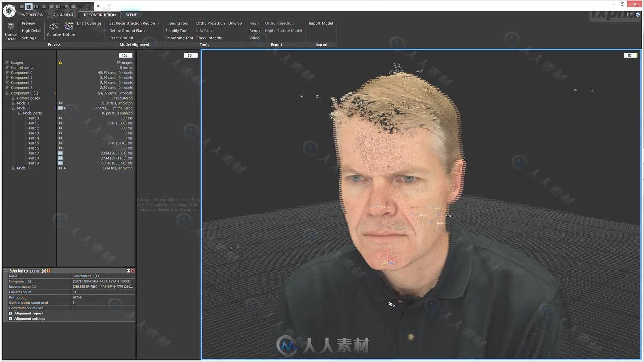Click the 1Ds view label button
This screenshot has width=644, height=362.
[x=125, y=55]
